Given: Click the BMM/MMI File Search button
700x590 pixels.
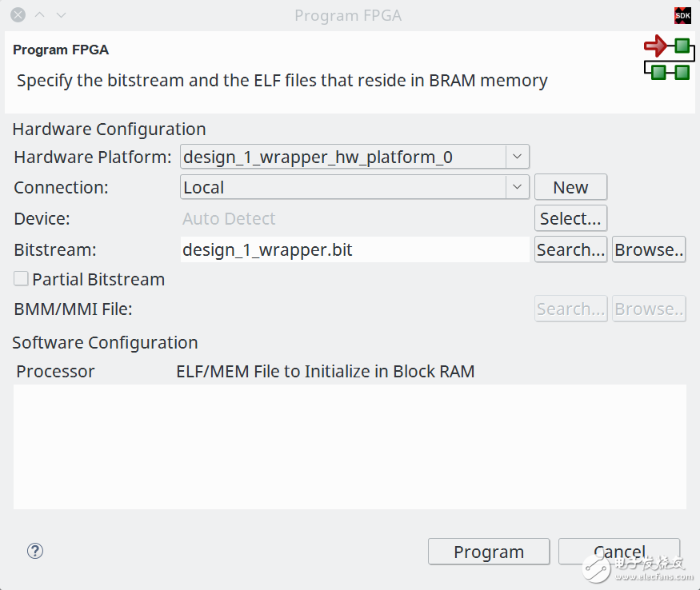Looking at the screenshot, I should (x=570, y=309).
